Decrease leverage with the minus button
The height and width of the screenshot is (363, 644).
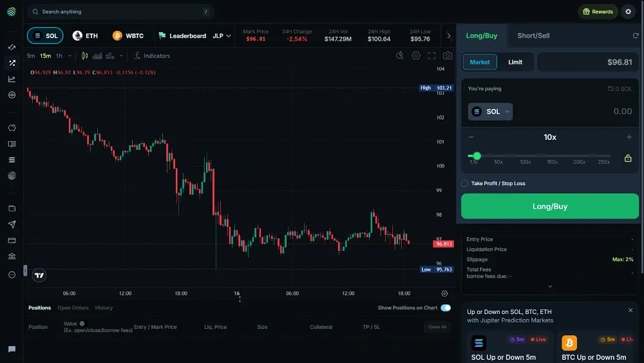pyautogui.click(x=471, y=137)
